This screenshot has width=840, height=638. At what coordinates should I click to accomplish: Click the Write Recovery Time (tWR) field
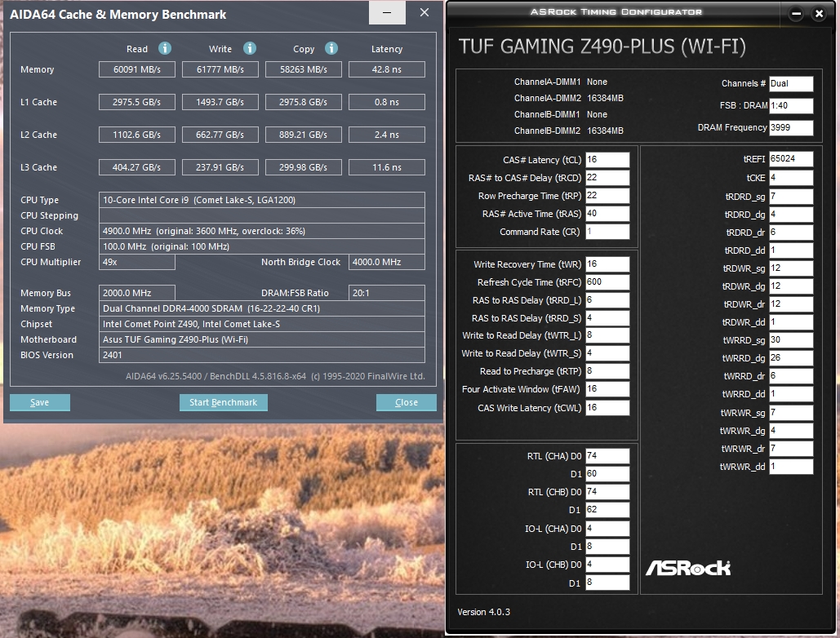tap(607, 264)
